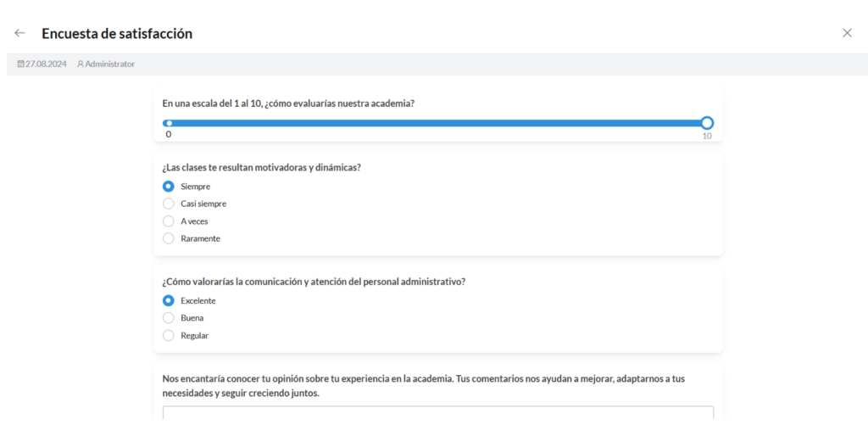Choose the "Casi siempre" radio option
The height and width of the screenshot is (425, 868).
[x=169, y=204]
